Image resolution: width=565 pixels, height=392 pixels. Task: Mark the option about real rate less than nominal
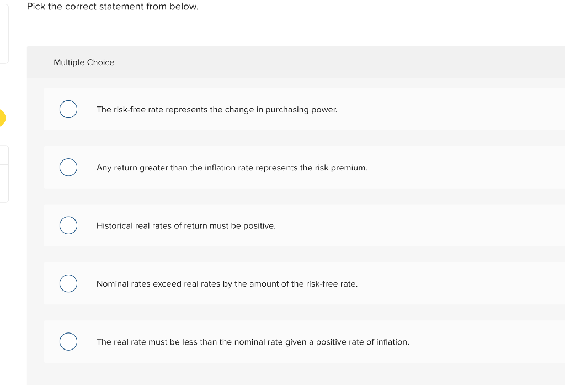tap(68, 341)
